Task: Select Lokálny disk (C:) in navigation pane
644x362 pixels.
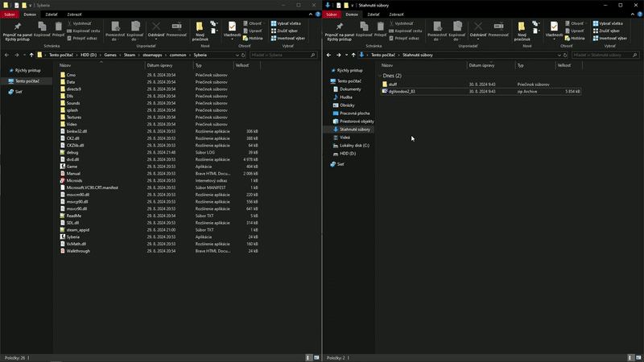Action: click(354, 146)
